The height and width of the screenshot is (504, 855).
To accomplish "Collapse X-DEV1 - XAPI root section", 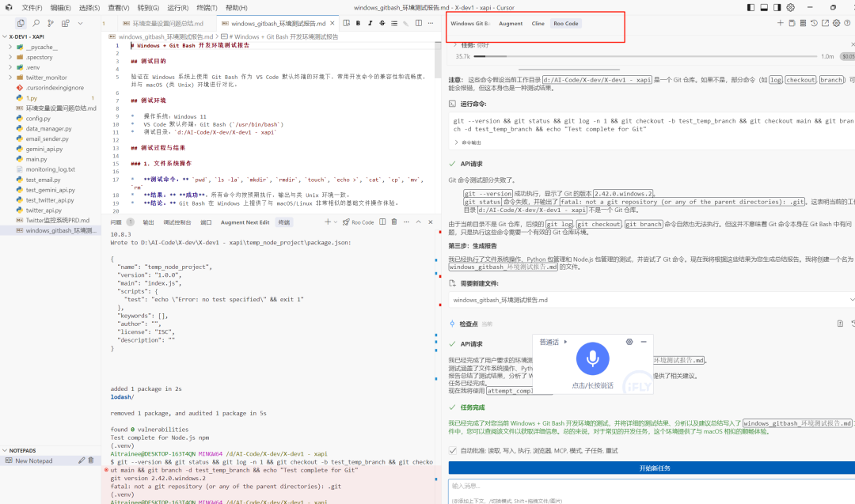I will tap(5, 36).
